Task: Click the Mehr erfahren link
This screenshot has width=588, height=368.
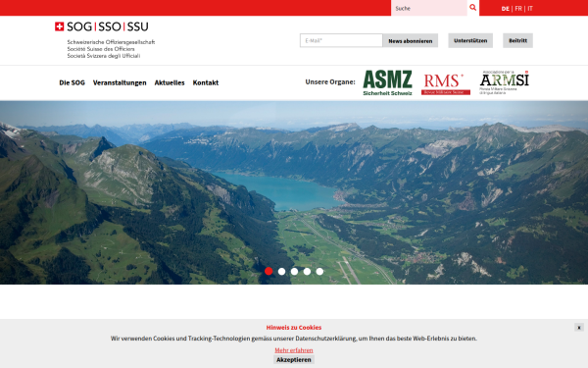Action: pyautogui.click(x=294, y=350)
